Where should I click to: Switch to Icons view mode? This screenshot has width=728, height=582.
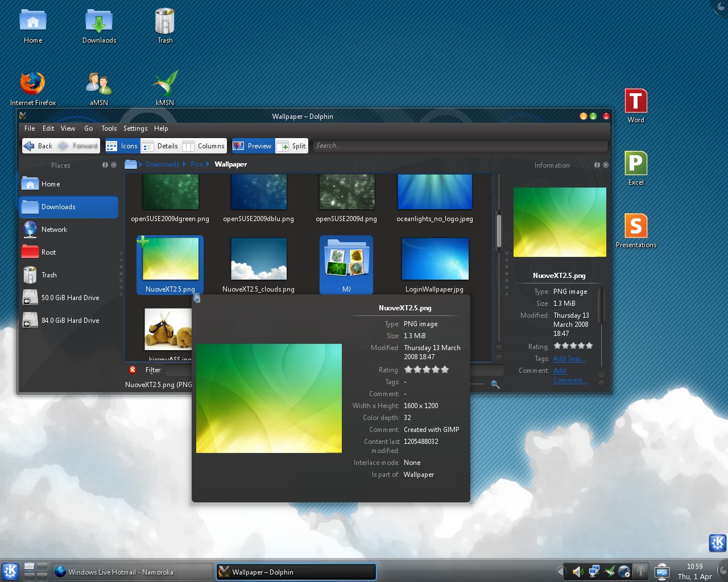pos(122,146)
